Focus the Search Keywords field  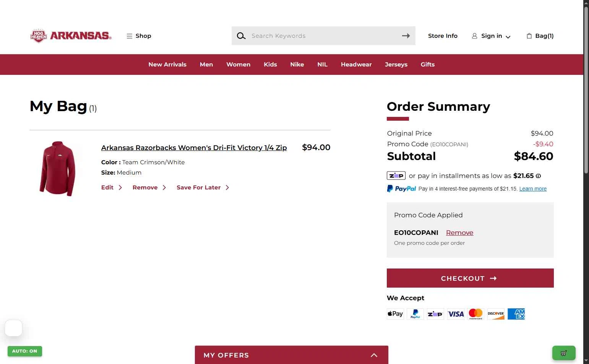[x=323, y=36]
